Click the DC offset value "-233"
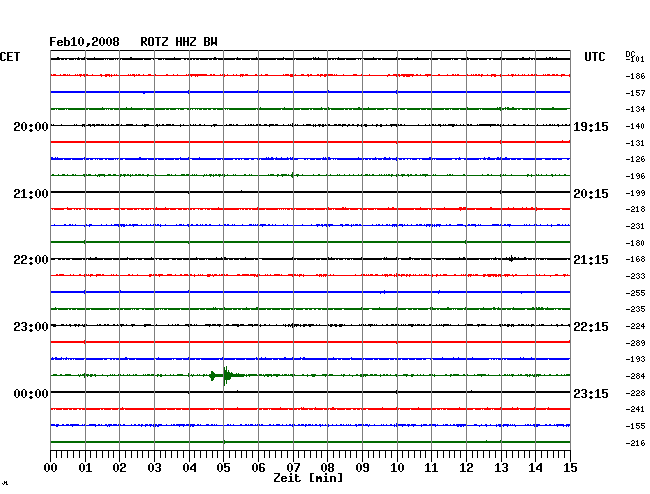650x494 pixels. point(635,276)
